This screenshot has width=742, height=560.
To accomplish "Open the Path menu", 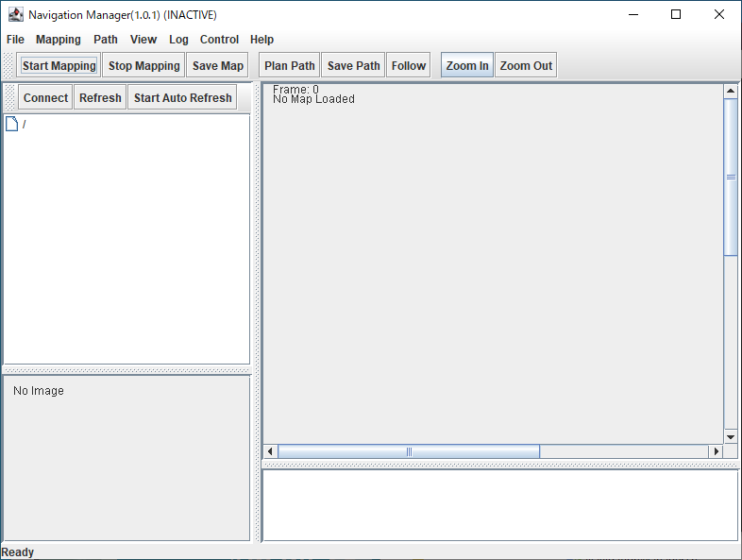I will coord(106,40).
